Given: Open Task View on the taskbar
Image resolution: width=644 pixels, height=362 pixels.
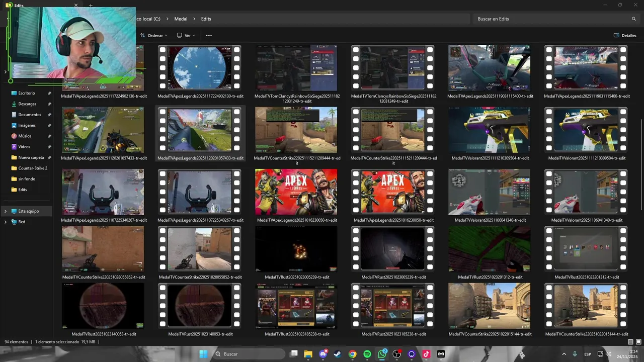Looking at the screenshot, I should 294,354.
